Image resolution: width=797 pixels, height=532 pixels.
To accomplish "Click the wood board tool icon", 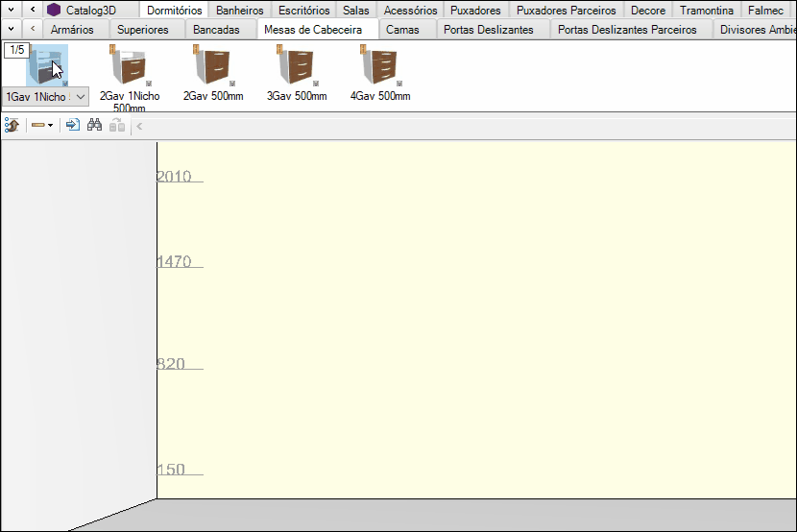I will click(x=38, y=125).
